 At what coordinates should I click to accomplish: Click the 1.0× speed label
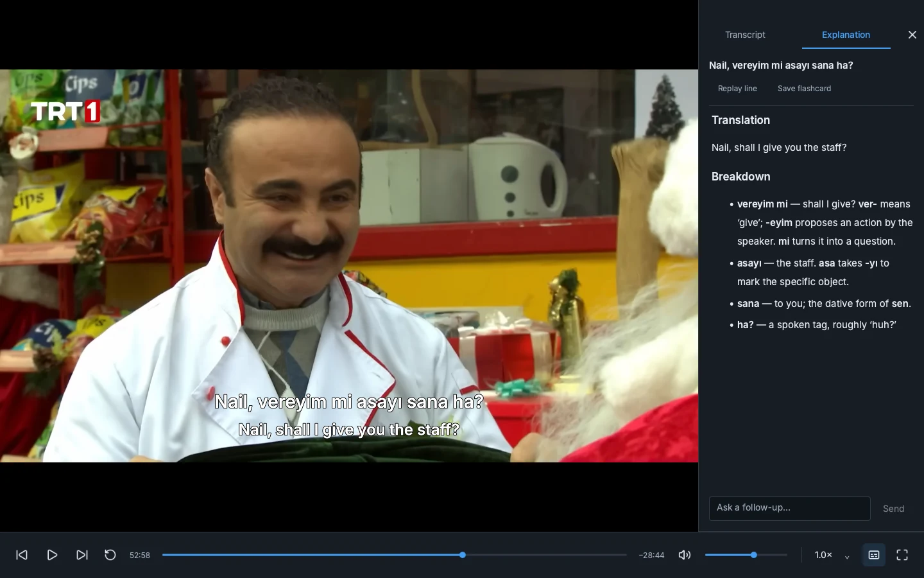pyautogui.click(x=823, y=555)
